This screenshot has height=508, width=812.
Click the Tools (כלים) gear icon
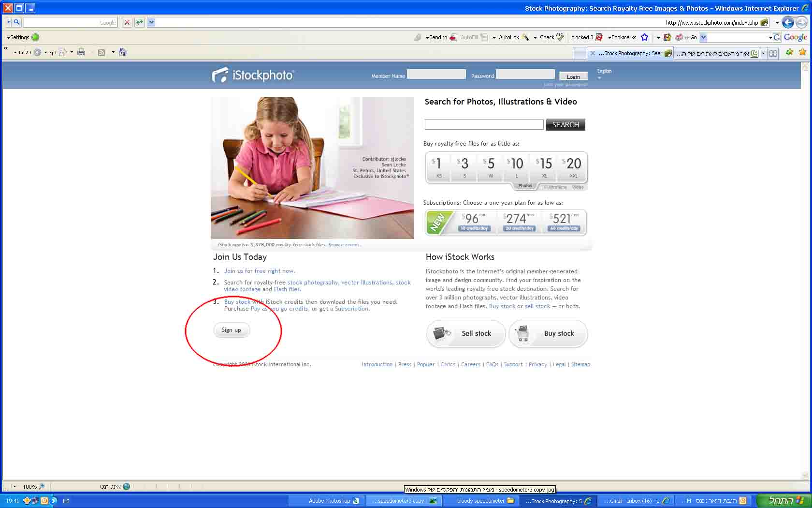[x=37, y=52]
